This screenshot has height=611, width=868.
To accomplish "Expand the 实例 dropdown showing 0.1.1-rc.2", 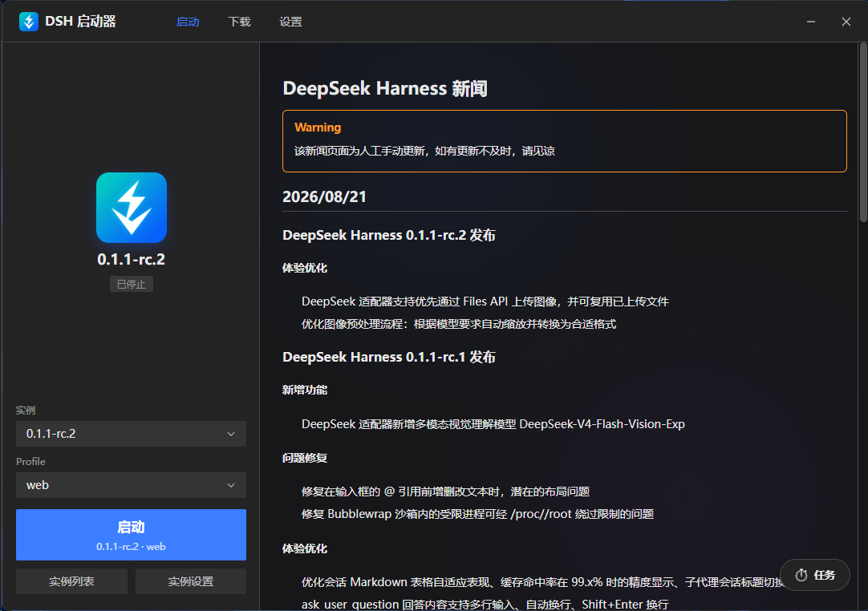I will (132, 434).
